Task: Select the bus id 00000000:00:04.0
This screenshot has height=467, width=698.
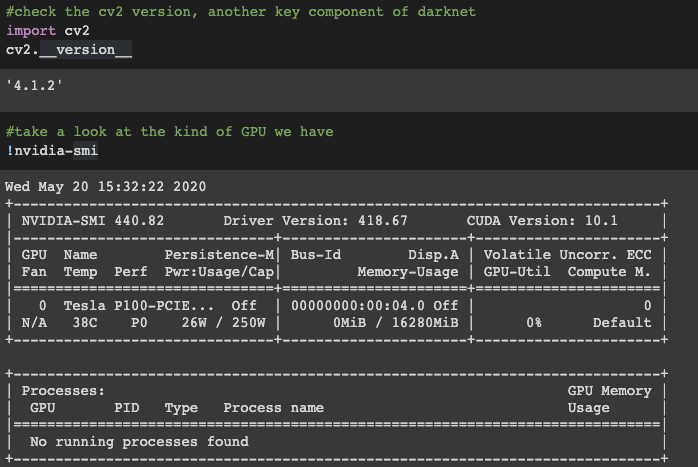Action: click(x=357, y=305)
